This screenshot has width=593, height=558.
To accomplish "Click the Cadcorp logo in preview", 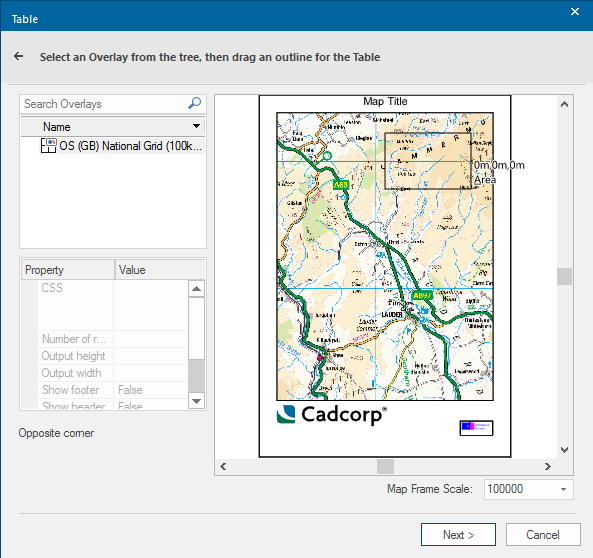I will point(332,415).
